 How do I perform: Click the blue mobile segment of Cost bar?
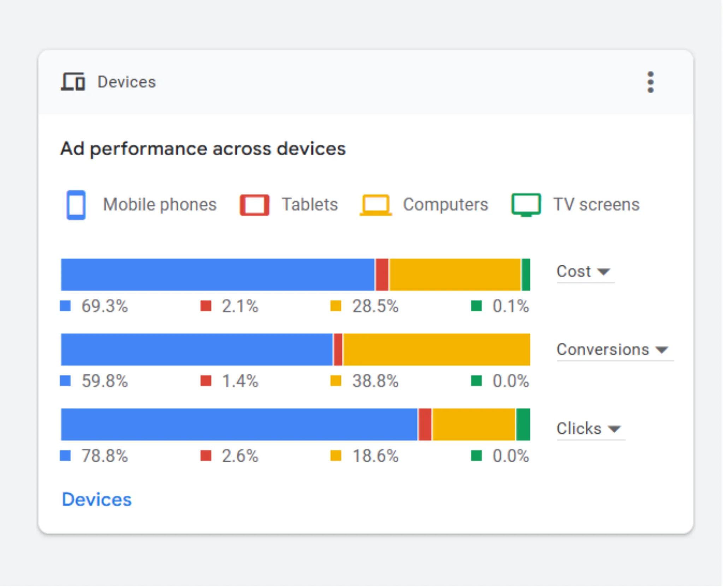[x=217, y=275]
